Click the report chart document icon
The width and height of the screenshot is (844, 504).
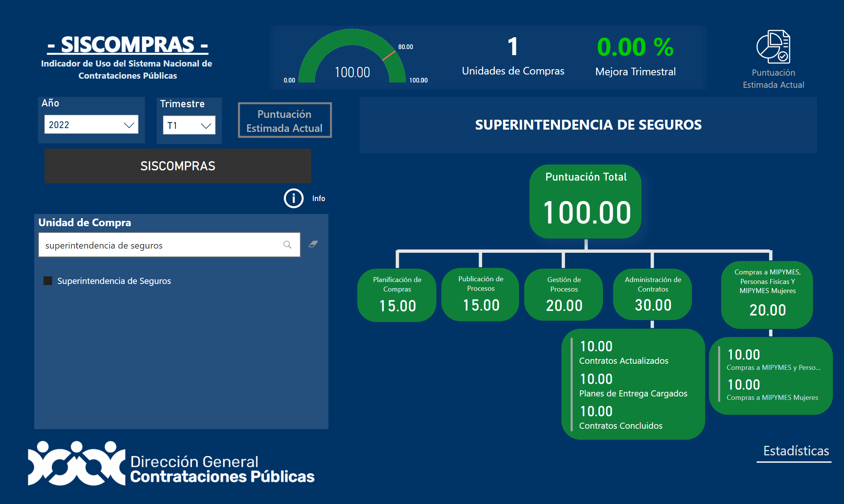[x=773, y=47]
